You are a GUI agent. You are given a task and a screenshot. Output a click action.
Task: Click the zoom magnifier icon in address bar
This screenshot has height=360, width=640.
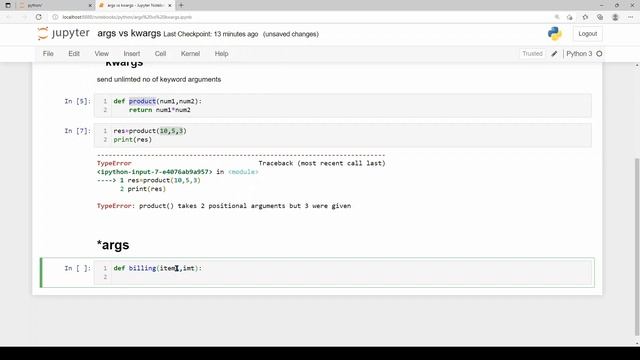(557, 17)
